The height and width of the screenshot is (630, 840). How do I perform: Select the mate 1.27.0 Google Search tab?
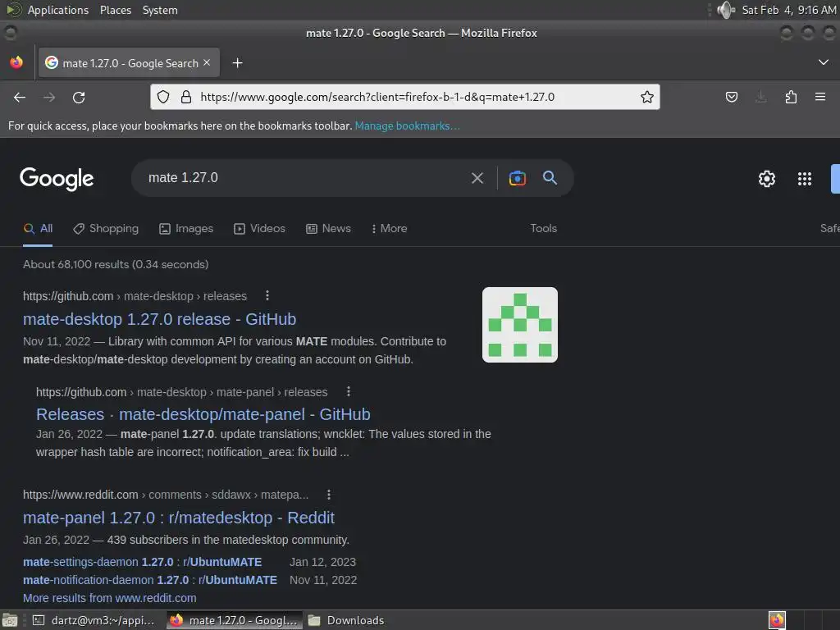click(x=130, y=63)
